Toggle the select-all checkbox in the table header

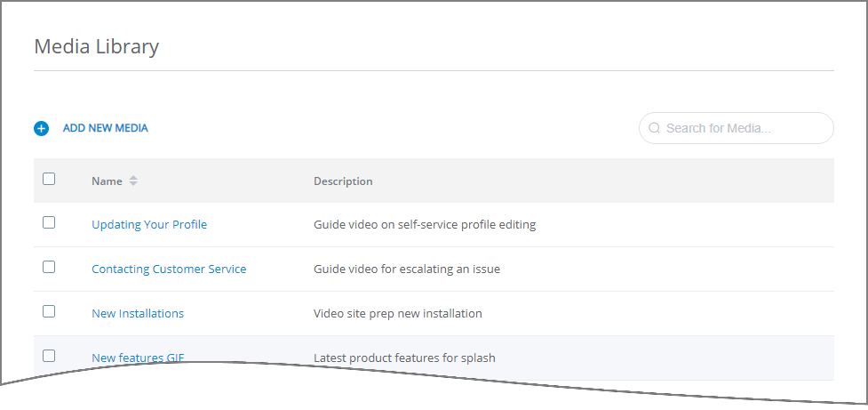pos(49,179)
